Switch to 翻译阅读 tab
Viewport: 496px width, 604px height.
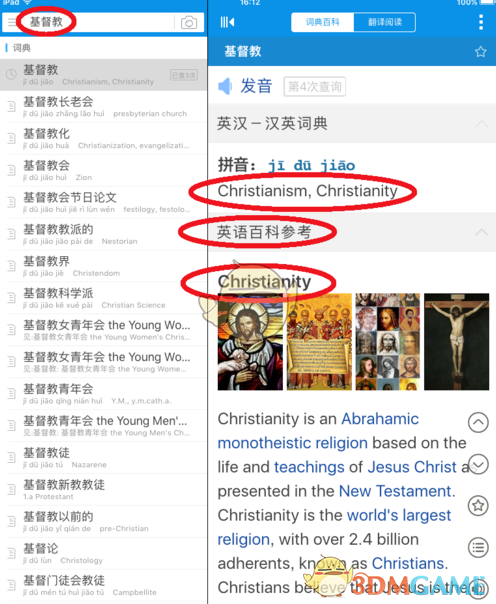click(x=384, y=22)
